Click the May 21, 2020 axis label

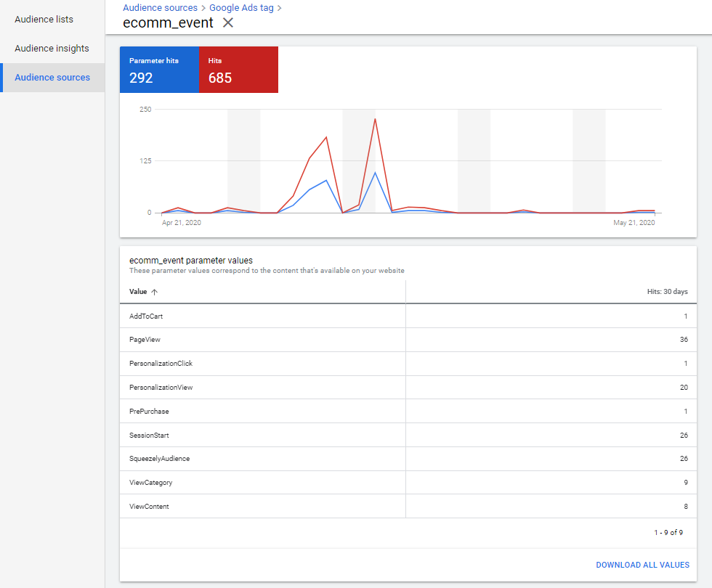[x=634, y=223]
